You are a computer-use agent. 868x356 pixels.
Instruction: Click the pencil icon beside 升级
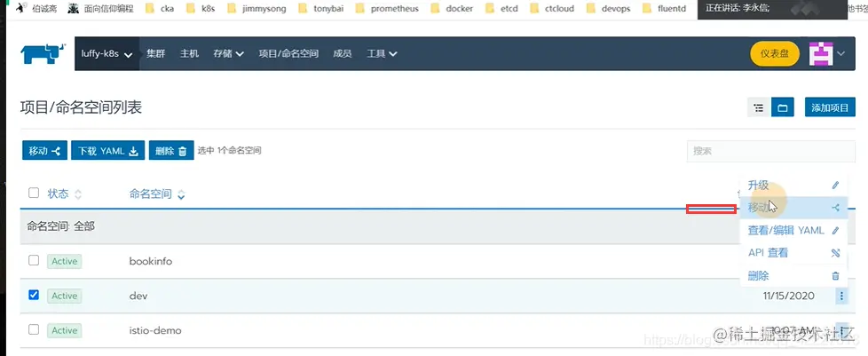coord(836,186)
